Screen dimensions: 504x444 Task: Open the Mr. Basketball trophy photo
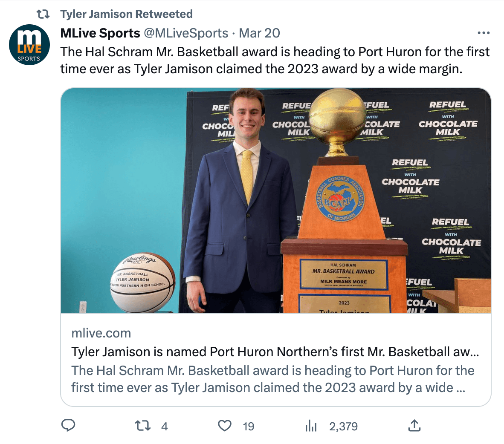[276, 200]
